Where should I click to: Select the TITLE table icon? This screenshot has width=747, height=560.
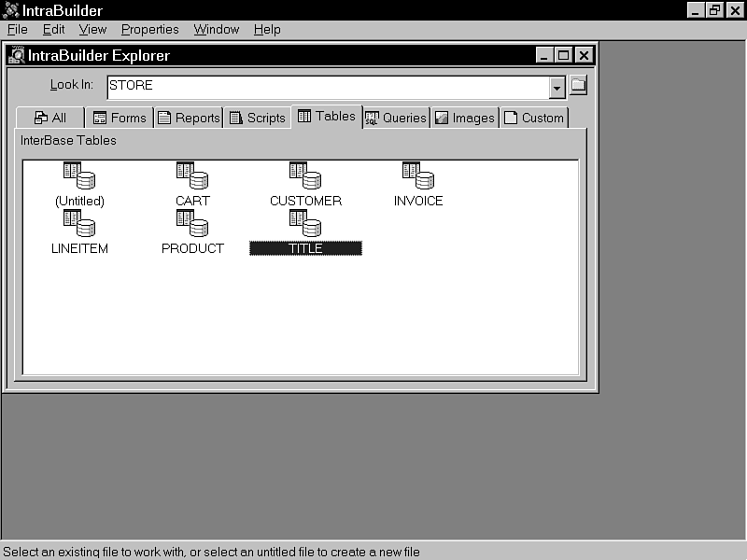pyautogui.click(x=305, y=224)
